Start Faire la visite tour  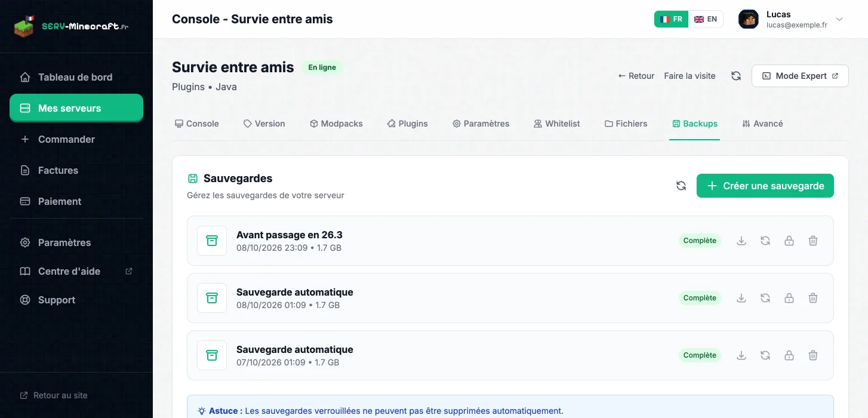(x=690, y=76)
